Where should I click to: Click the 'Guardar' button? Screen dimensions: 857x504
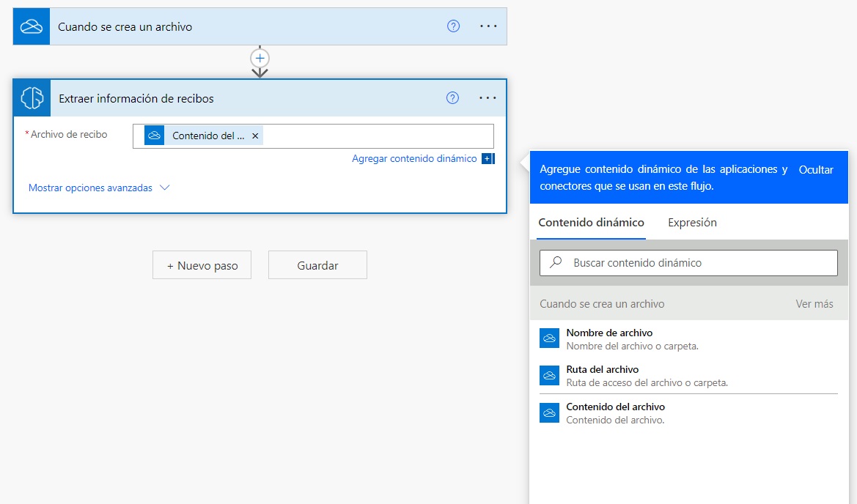tap(317, 265)
